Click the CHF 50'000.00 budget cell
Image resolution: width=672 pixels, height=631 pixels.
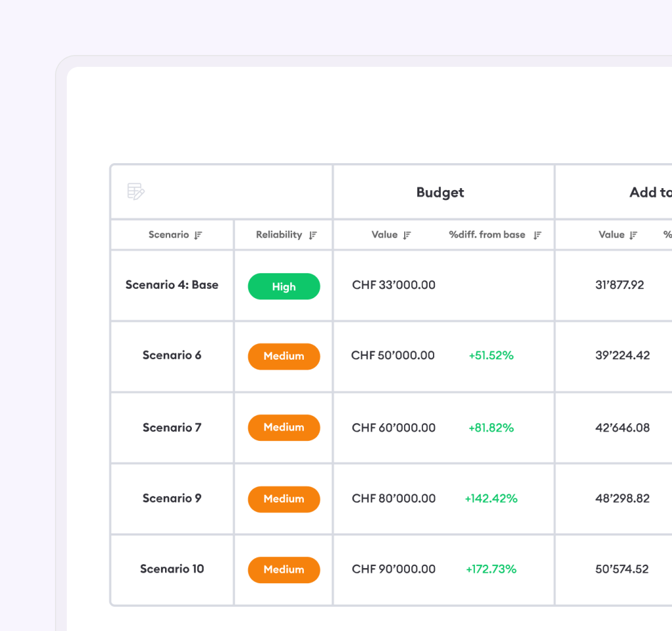(x=393, y=356)
